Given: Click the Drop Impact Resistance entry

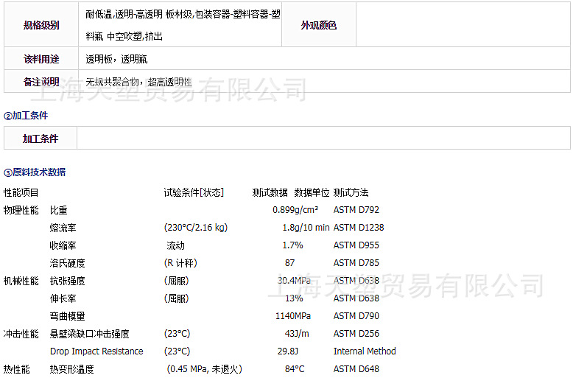Looking at the screenshot, I should coord(96,351).
